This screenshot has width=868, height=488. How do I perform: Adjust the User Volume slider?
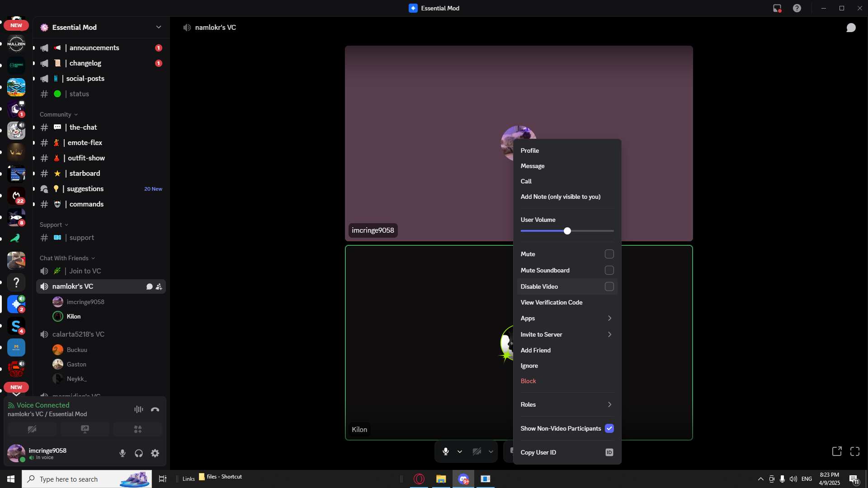(x=567, y=231)
